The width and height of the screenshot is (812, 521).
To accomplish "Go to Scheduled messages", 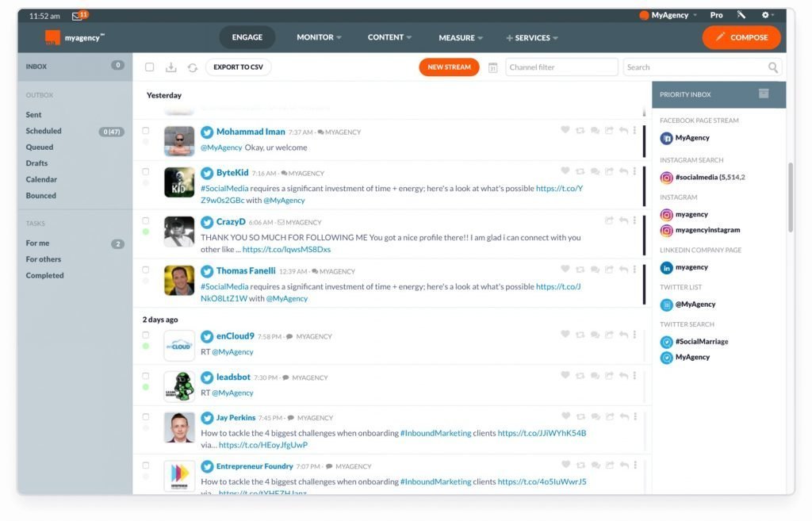I will click(44, 131).
